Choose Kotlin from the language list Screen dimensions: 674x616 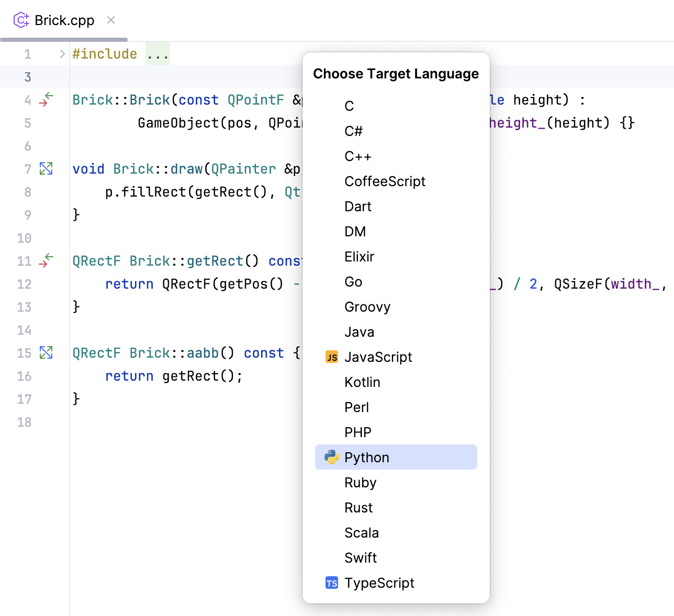coord(362,382)
